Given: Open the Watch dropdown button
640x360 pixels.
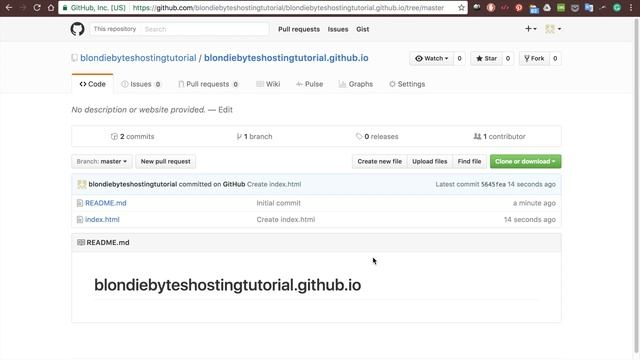Looking at the screenshot, I should 431,58.
